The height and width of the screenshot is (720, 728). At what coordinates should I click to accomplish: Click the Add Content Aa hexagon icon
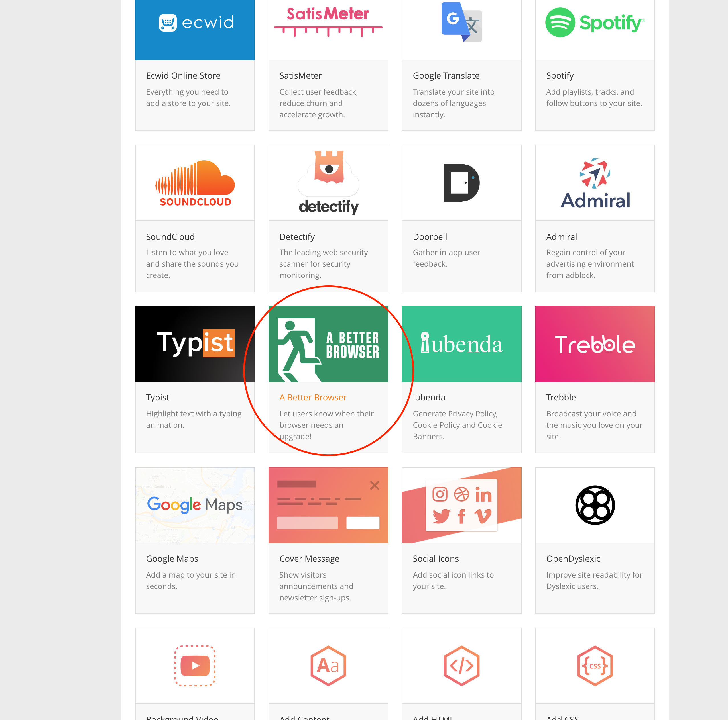pyautogui.click(x=328, y=665)
